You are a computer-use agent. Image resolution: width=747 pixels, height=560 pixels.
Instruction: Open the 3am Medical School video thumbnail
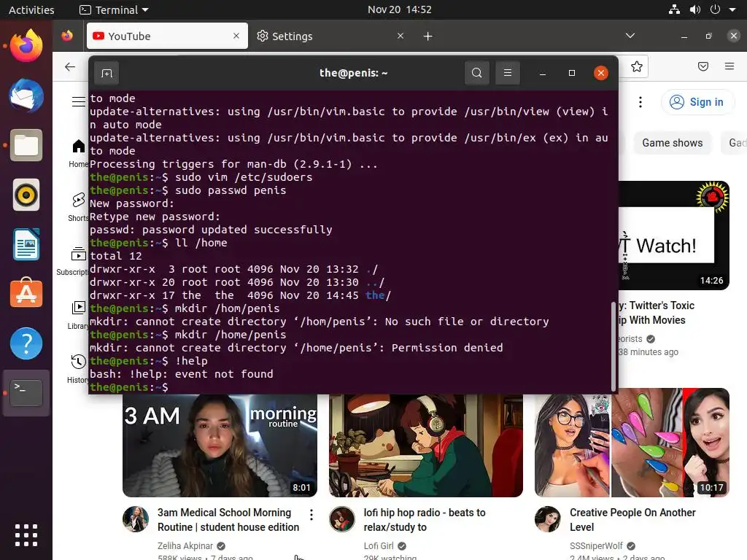220,445
